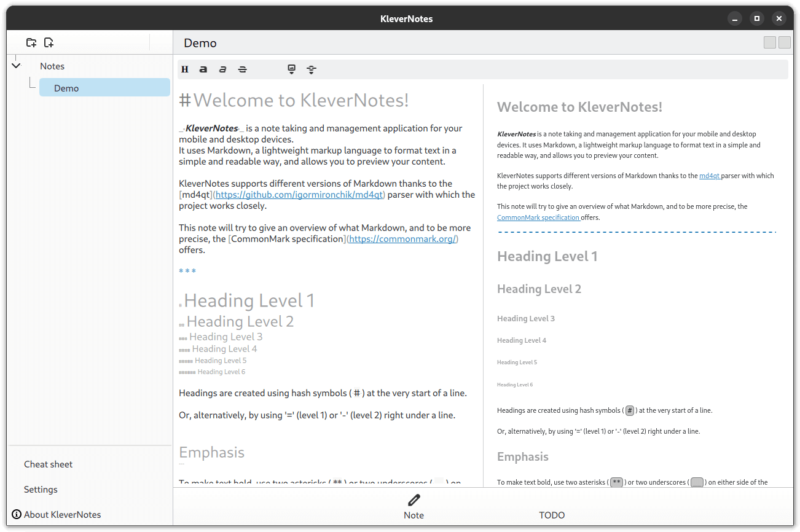This screenshot has width=800, height=532.
Task: Create a new note using the sidebar icon
Action: point(49,42)
